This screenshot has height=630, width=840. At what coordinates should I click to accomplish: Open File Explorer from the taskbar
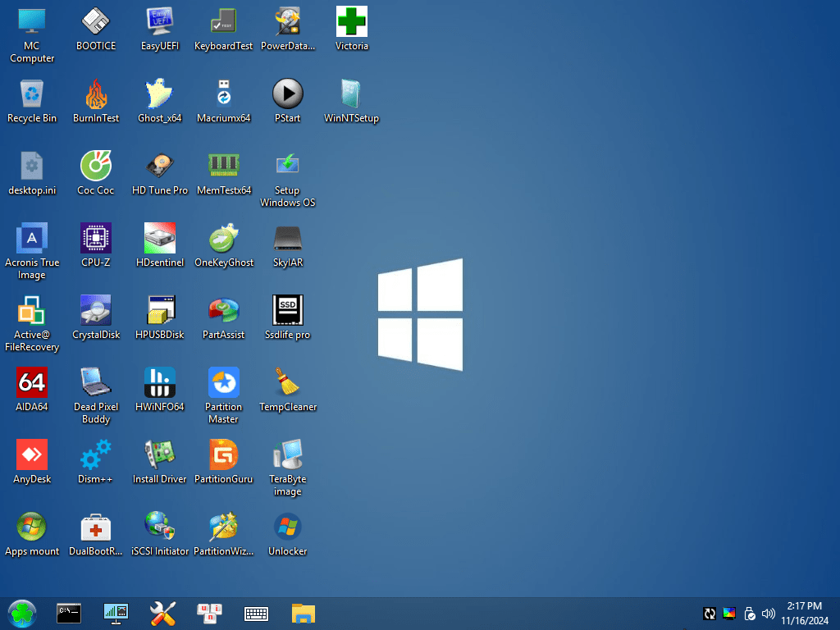[304, 613]
